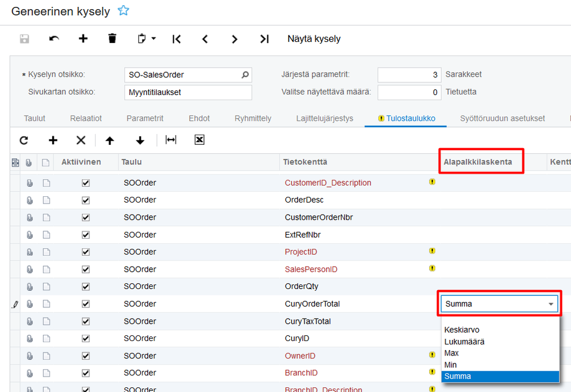571x392 pixels.
Task: Delete inquiry with trash icon
Action: tap(112, 38)
